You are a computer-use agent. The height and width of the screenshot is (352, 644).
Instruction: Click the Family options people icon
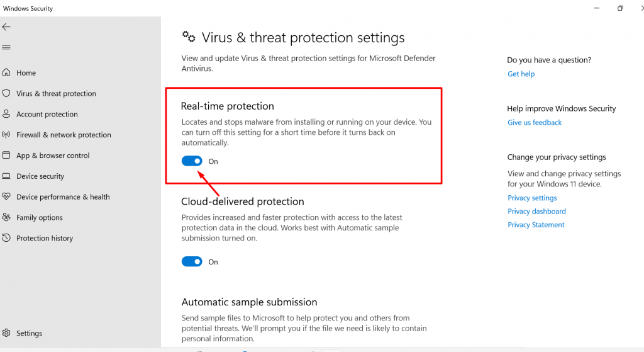(6, 217)
